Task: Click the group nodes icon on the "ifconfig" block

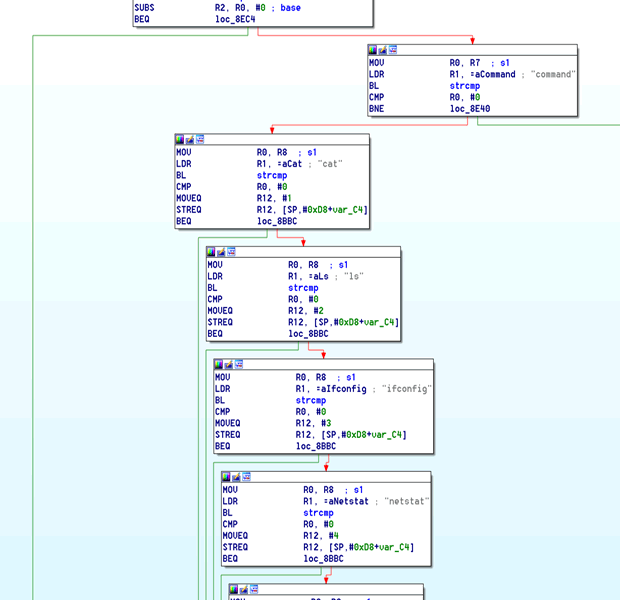Action: (239, 364)
